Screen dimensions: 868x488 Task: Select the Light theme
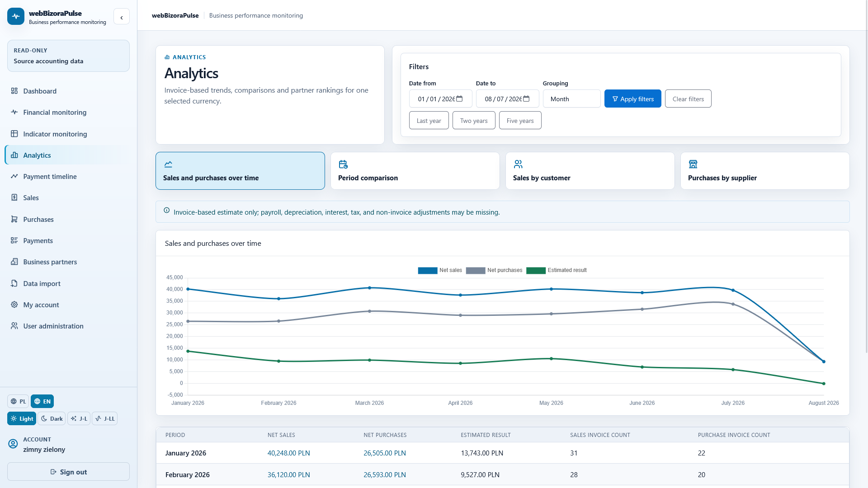click(22, 418)
